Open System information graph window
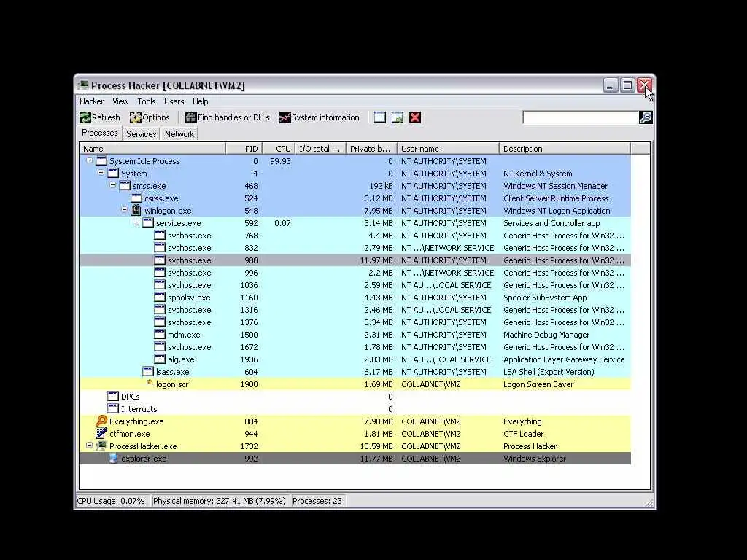 pyautogui.click(x=320, y=117)
